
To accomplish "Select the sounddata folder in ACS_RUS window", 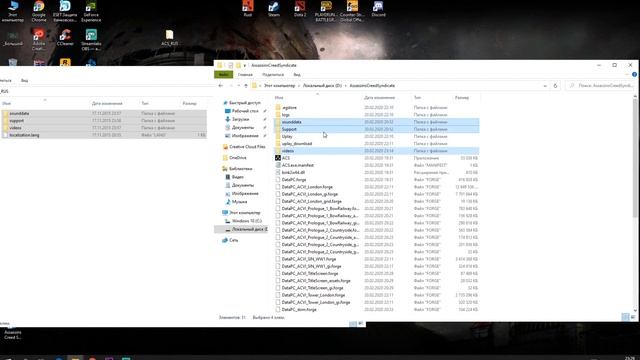I will [104, 113].
